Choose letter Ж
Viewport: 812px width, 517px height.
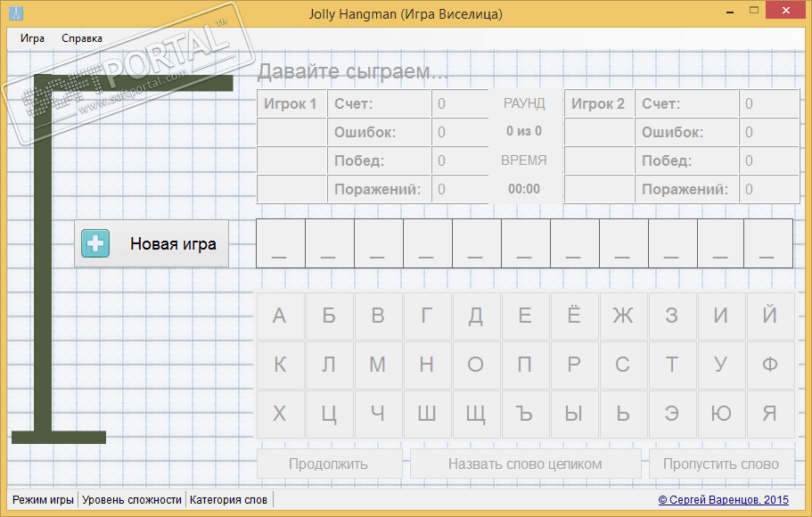pyautogui.click(x=622, y=316)
